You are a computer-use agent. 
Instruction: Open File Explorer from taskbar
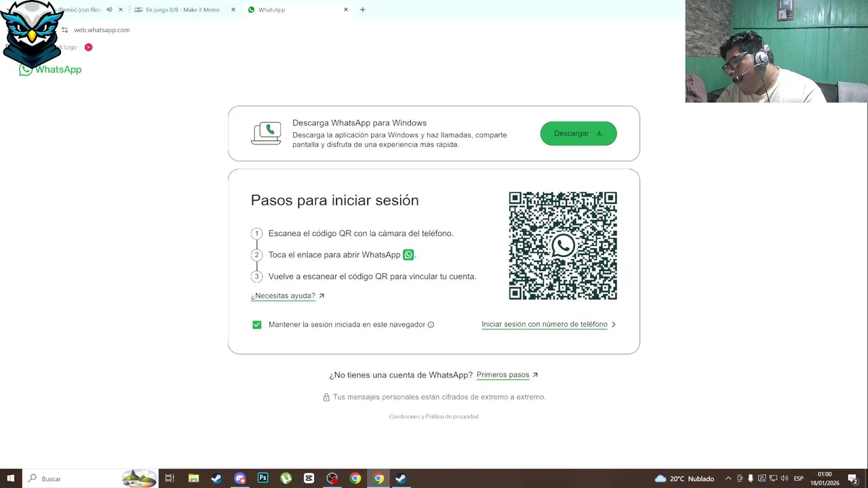click(193, 479)
